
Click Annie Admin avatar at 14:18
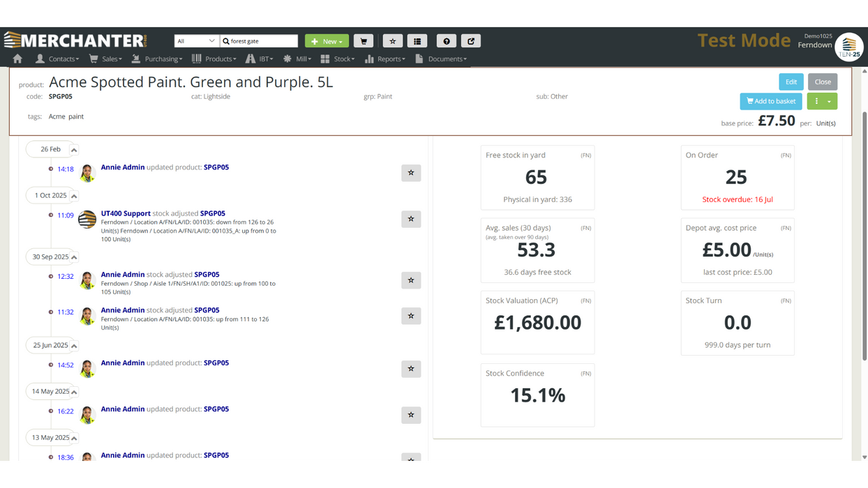(x=87, y=173)
